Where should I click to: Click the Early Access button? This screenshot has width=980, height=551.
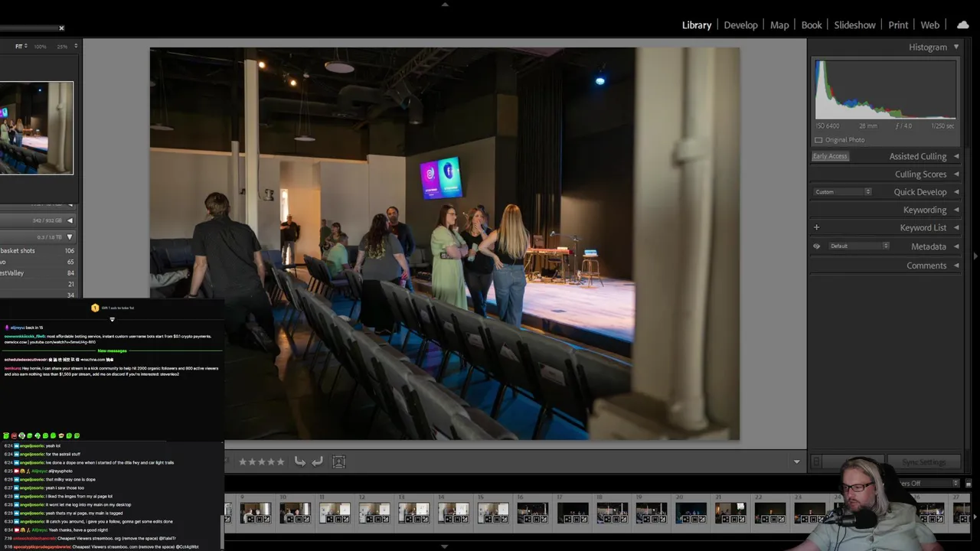(x=830, y=156)
